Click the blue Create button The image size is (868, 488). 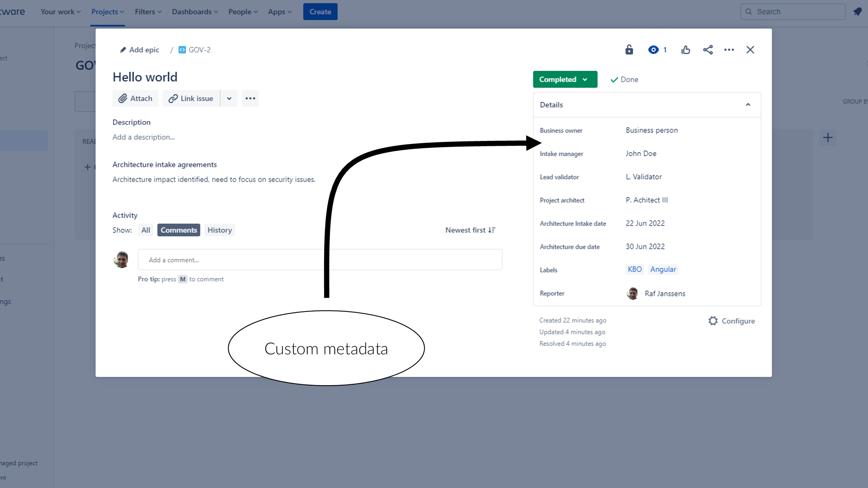tap(320, 12)
